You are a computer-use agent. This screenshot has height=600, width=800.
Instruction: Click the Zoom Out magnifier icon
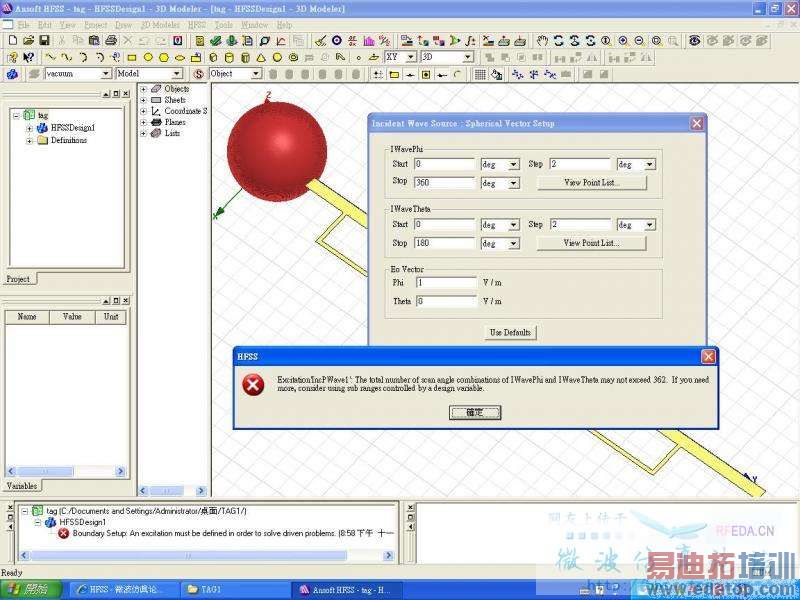click(639, 41)
